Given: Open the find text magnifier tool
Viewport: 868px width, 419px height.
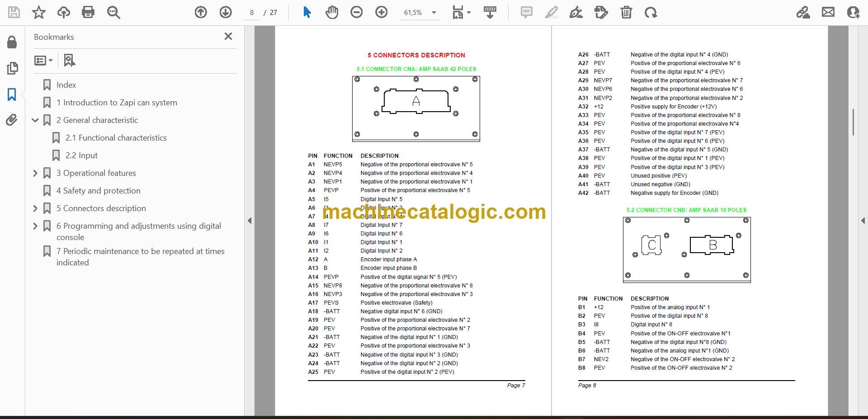Looking at the screenshot, I should click(113, 12).
